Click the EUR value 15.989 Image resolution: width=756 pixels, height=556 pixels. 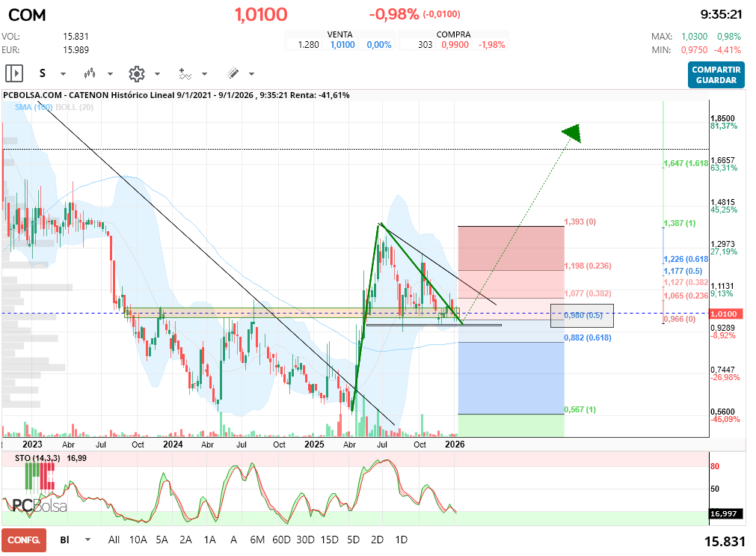tap(76, 50)
